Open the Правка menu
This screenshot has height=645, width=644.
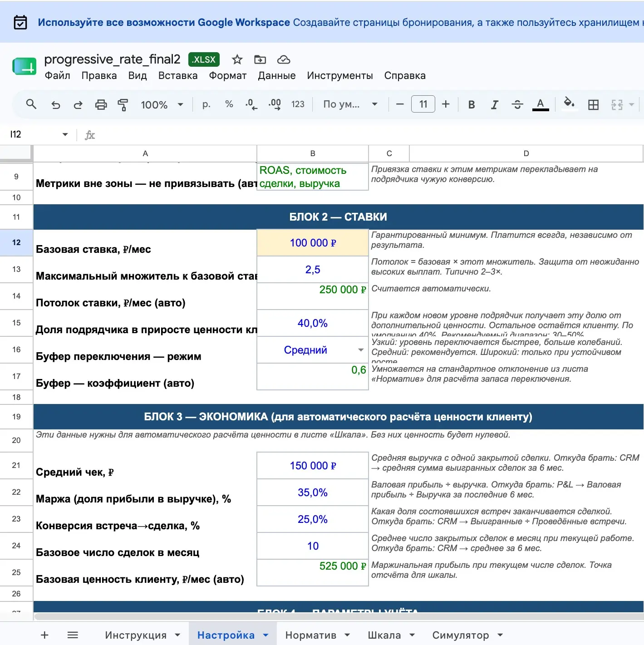(99, 75)
